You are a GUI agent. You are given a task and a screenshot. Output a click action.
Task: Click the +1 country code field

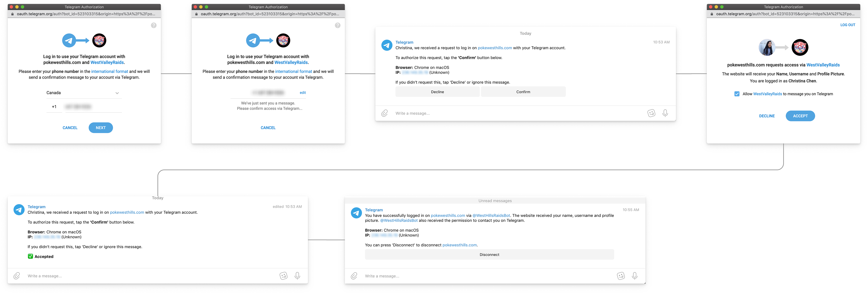54,107
